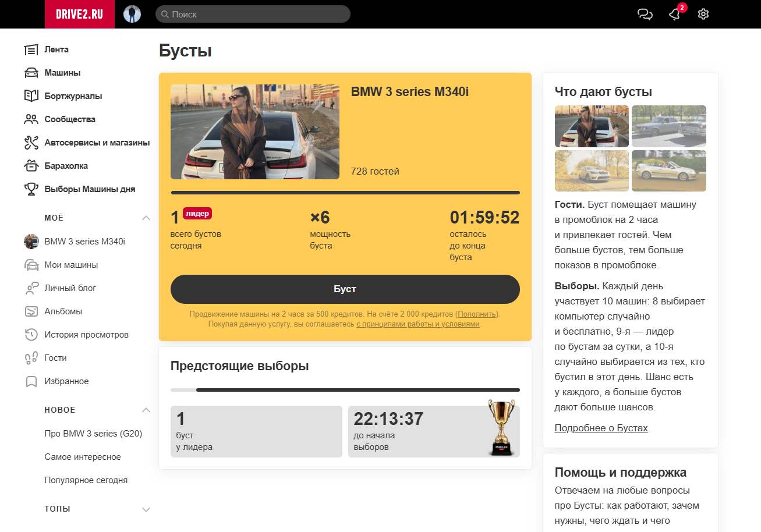This screenshot has width=761, height=532.
Task: Go to Мои машины in sidebar
Action: [71, 265]
